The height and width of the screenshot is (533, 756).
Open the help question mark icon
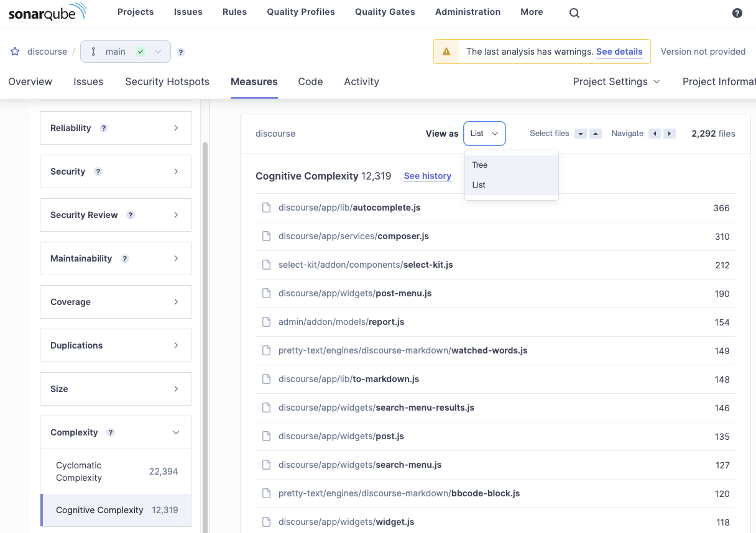[x=737, y=13]
